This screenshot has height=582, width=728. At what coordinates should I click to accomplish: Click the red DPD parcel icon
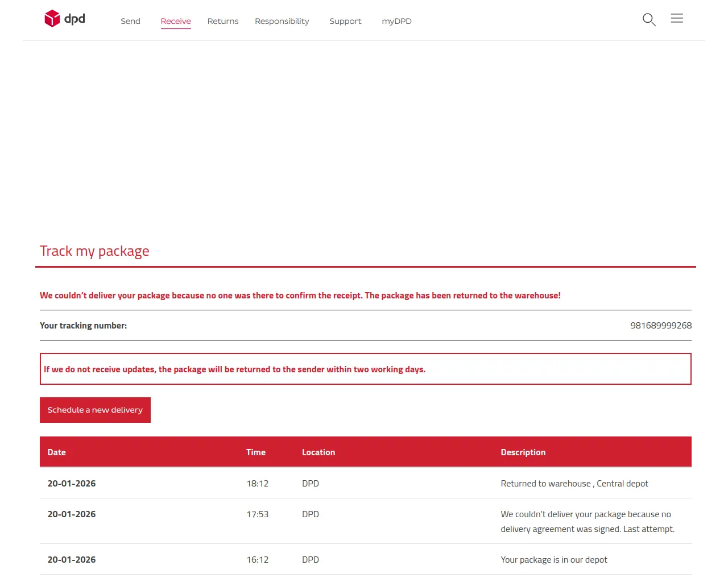[52, 18]
